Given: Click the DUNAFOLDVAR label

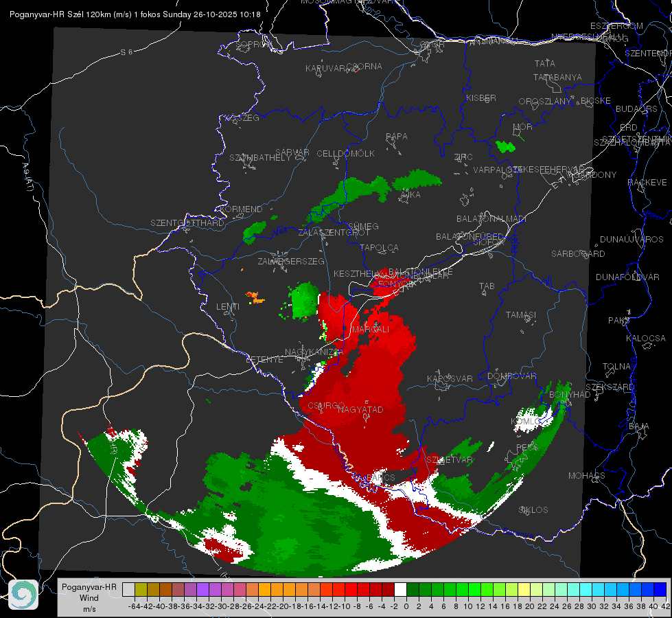Looking at the screenshot, I should coord(627,277).
